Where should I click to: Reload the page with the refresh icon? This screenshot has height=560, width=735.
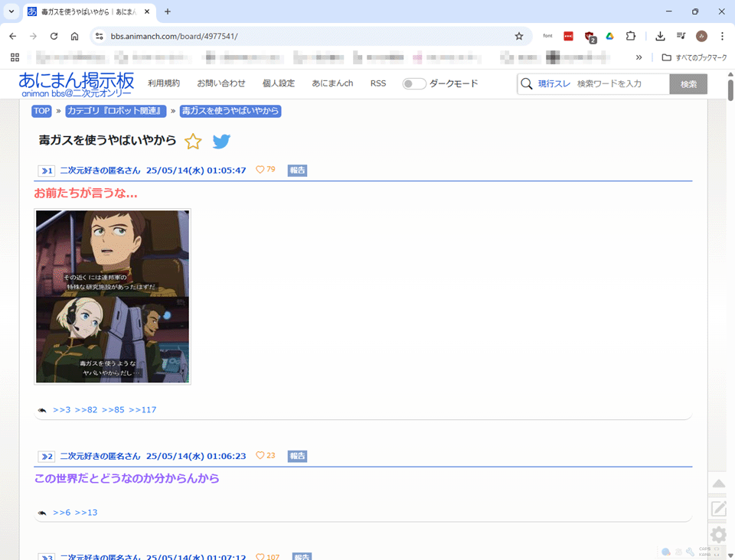point(54,36)
